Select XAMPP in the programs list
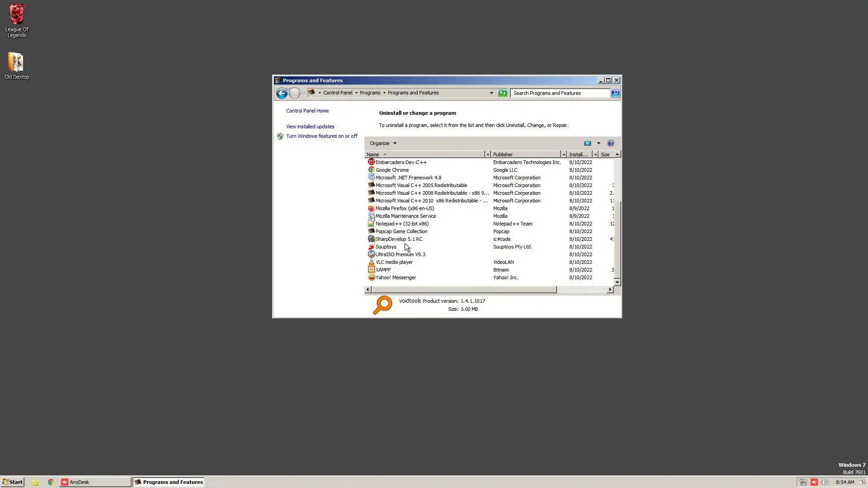 (x=383, y=270)
